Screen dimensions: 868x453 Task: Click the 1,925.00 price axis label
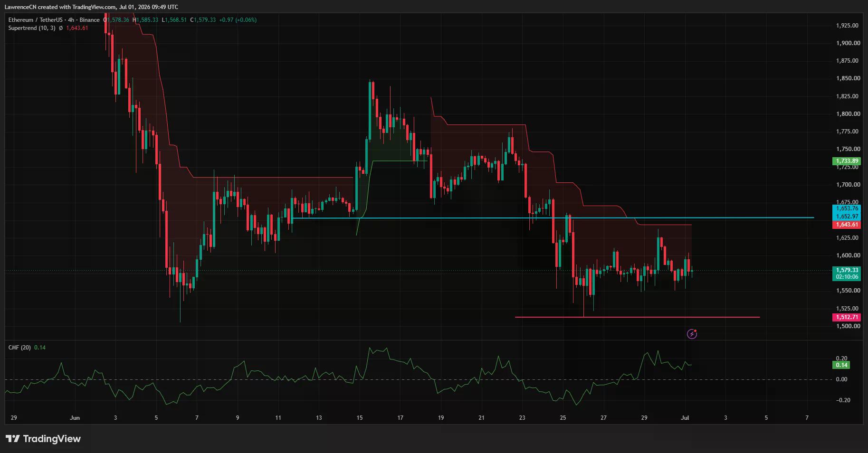point(848,25)
